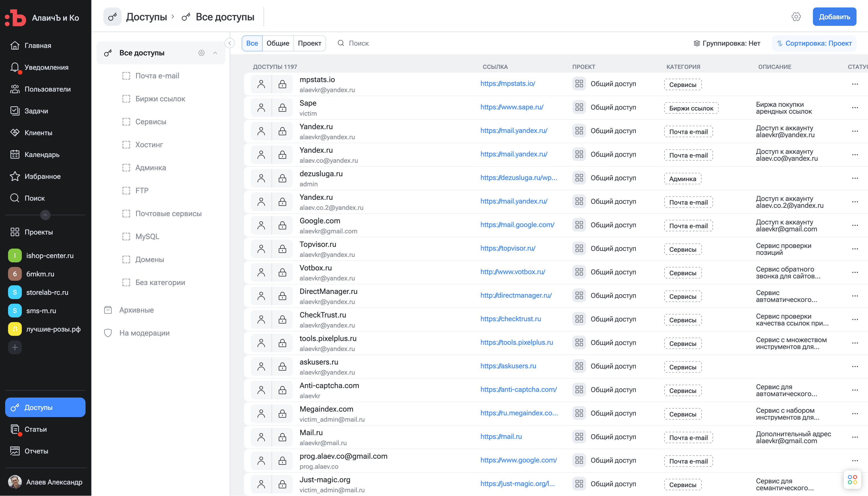Select the Хостинг category checkbox
The width and height of the screenshot is (868, 496).
(126, 145)
